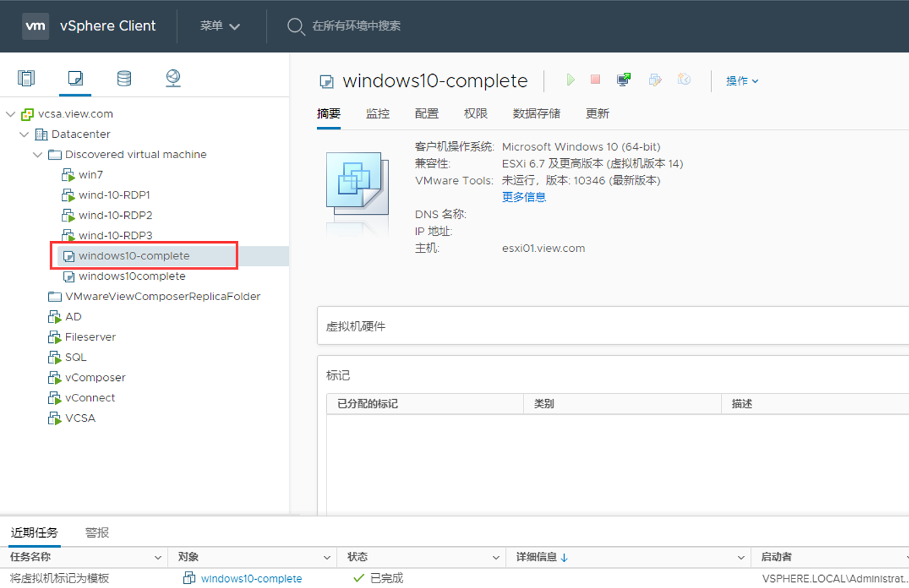Launch the VM console icon
This screenshot has width=909, height=588.
623,80
